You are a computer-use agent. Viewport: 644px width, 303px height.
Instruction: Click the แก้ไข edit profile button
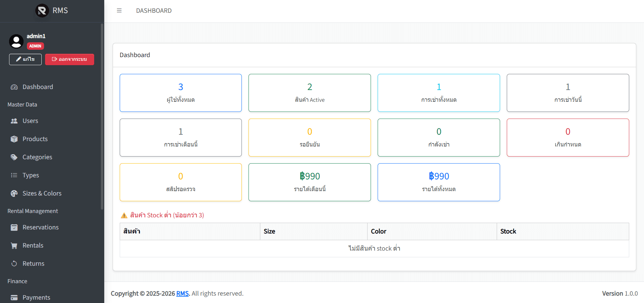(25, 59)
